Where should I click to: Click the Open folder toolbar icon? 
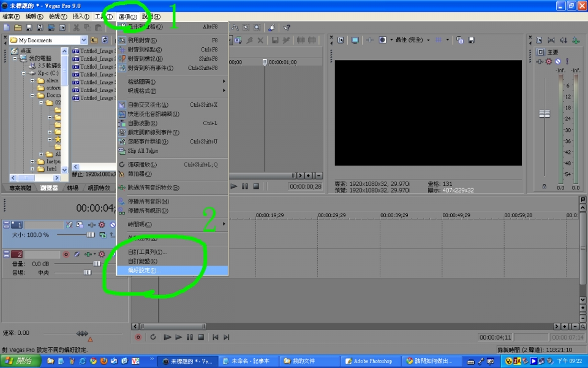click(18, 28)
